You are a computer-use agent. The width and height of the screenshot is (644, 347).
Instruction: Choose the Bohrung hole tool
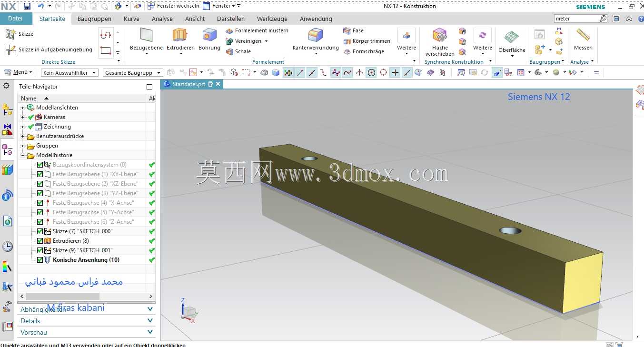pyautogui.click(x=209, y=39)
